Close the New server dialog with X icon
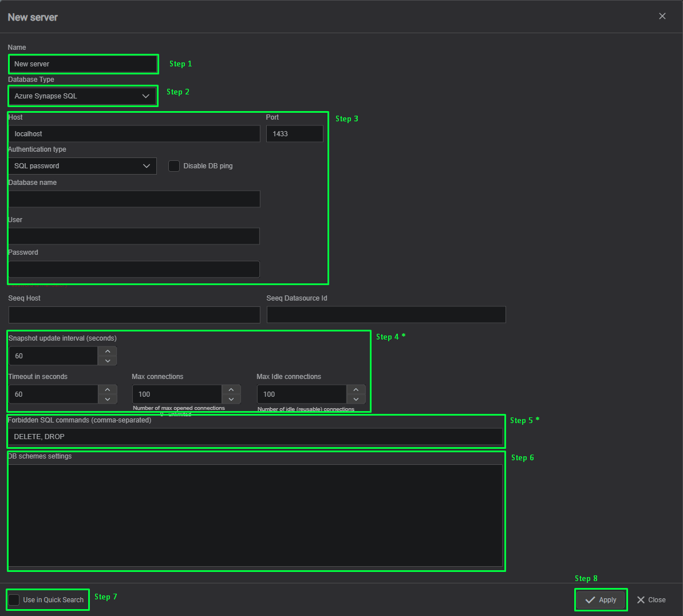The height and width of the screenshot is (616, 683). point(662,16)
